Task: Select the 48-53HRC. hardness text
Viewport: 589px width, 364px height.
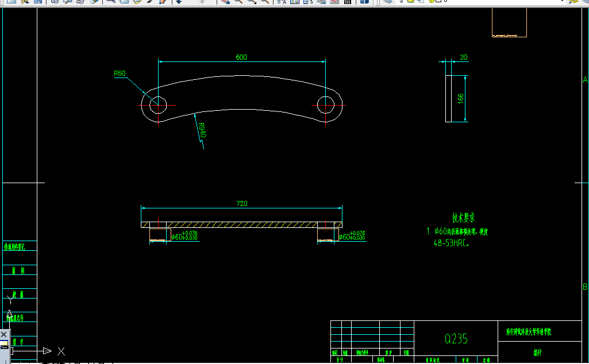Action: [451, 243]
